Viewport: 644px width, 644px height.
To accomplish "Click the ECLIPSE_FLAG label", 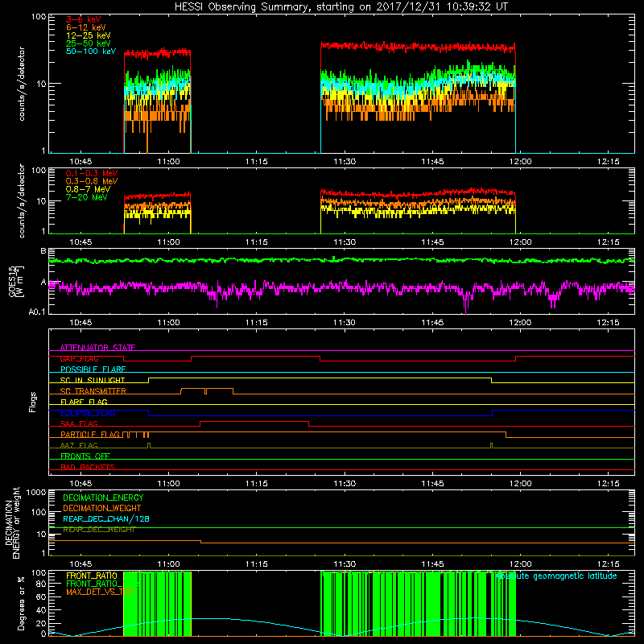I will point(88,413).
